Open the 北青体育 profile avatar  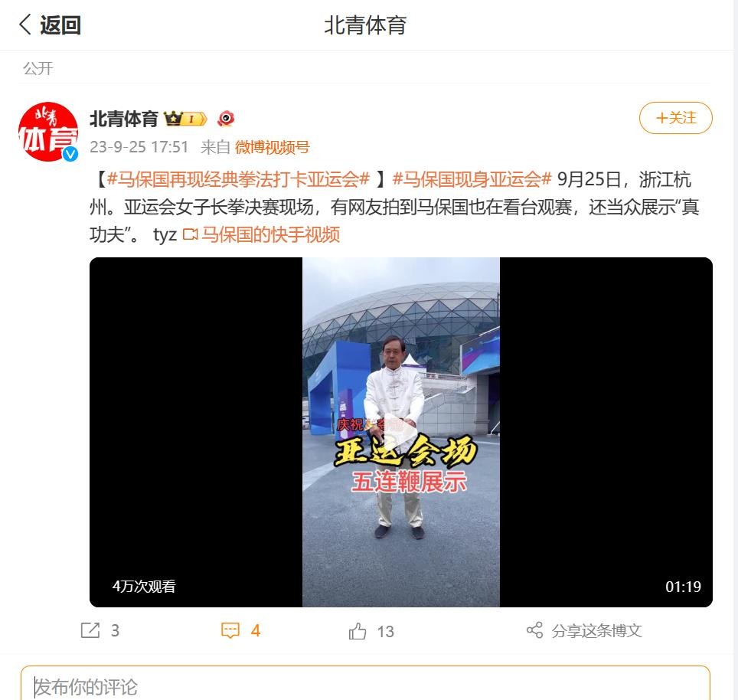48,132
